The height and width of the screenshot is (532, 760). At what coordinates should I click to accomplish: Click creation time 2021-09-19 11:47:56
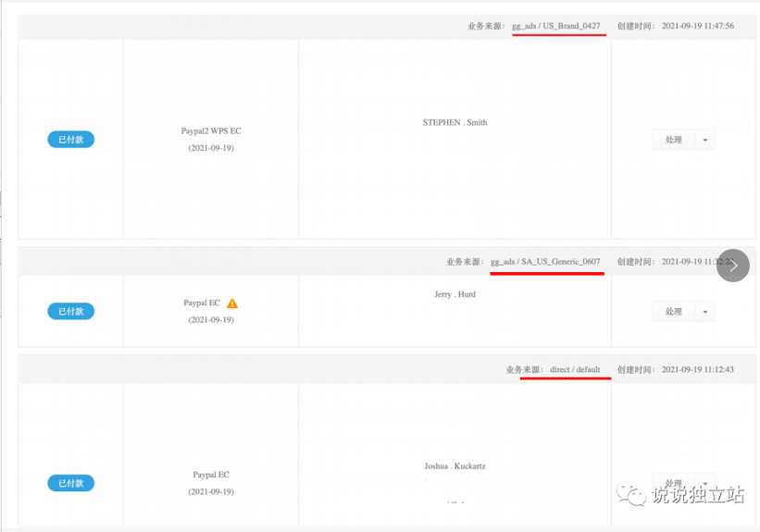click(698, 26)
